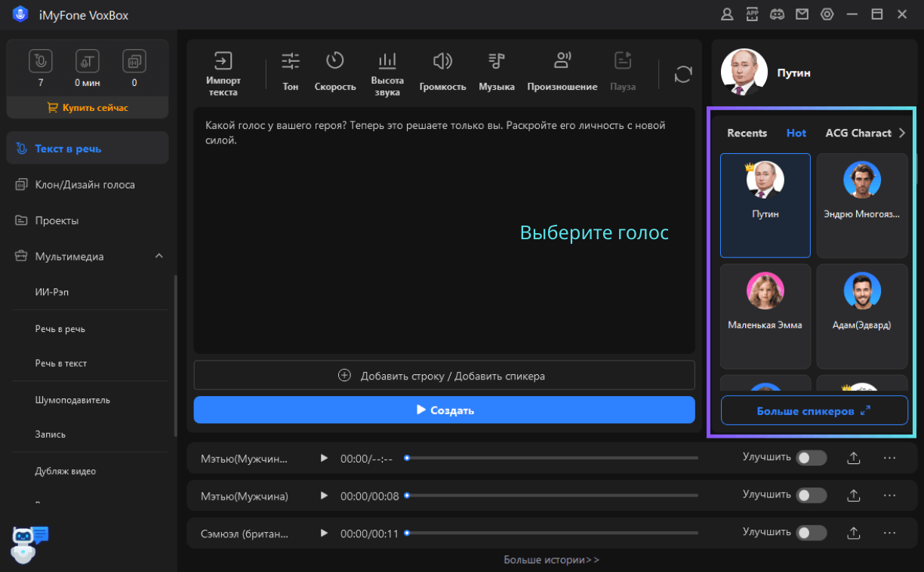This screenshot has height=572, width=924.
Task: Click the track name Сэмюэл (британ...
Action: [245, 534]
